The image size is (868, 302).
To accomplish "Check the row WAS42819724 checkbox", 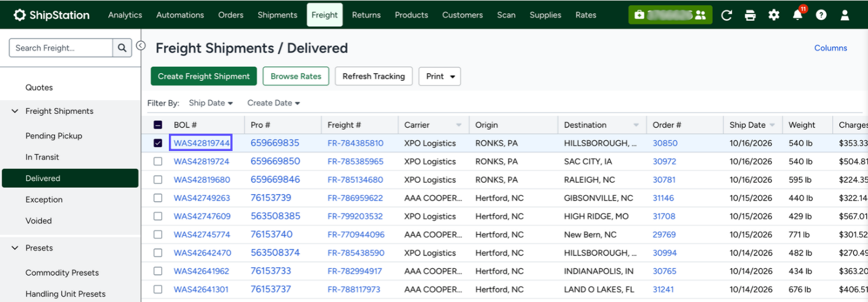I will [x=158, y=162].
